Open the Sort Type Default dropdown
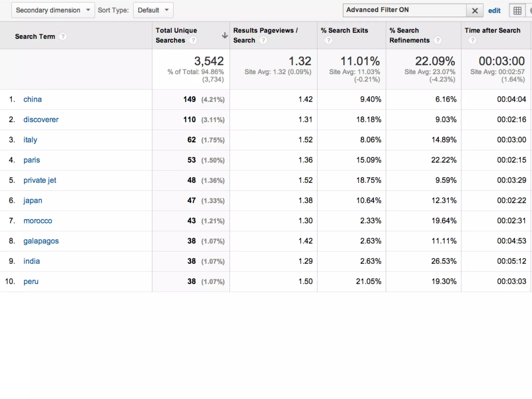 coord(153,10)
